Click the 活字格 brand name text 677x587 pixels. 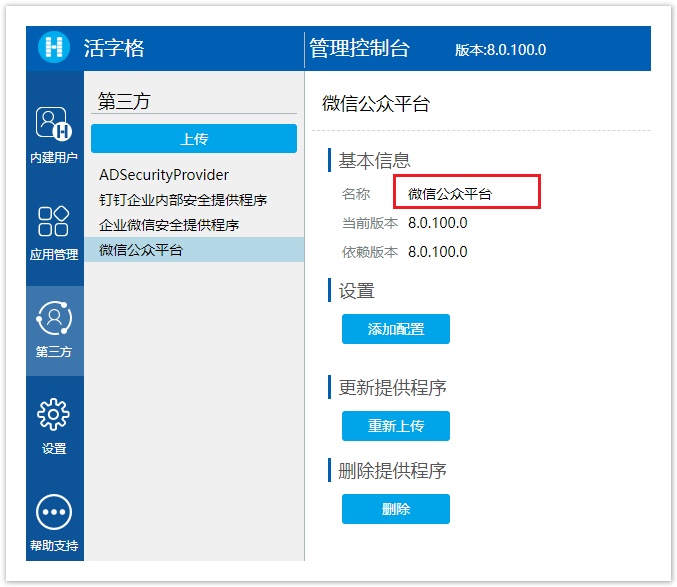114,47
